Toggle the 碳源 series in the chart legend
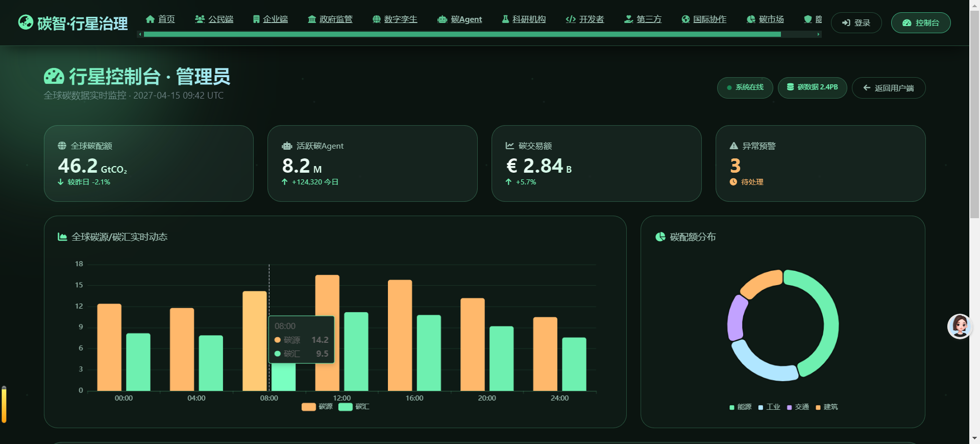 click(x=317, y=407)
